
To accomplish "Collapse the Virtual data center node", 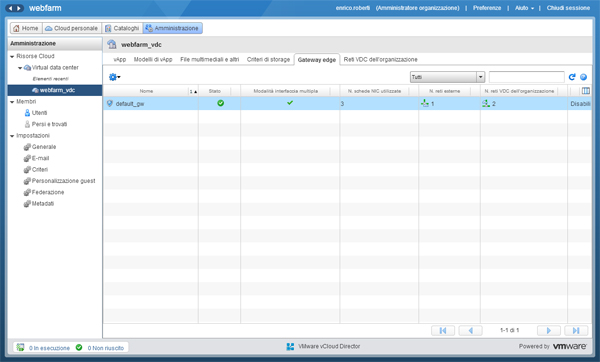I will (x=20, y=68).
